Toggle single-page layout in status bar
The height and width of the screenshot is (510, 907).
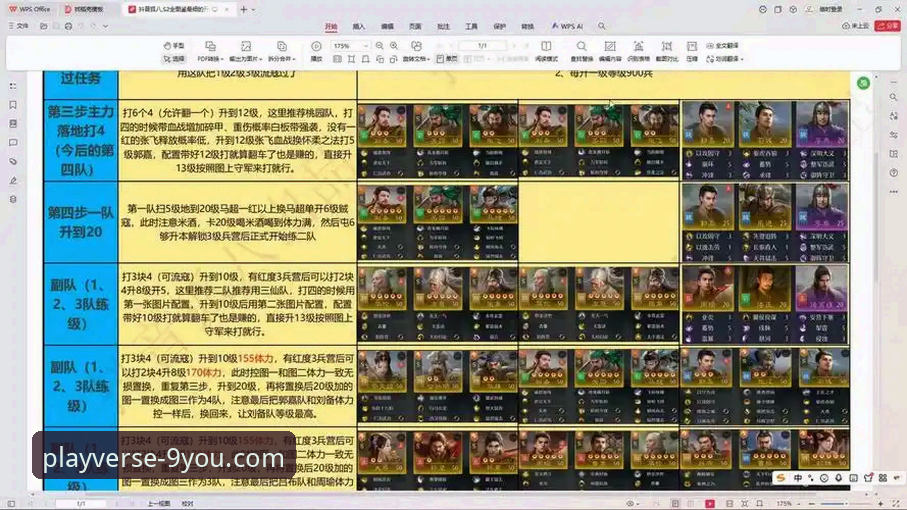(675, 504)
